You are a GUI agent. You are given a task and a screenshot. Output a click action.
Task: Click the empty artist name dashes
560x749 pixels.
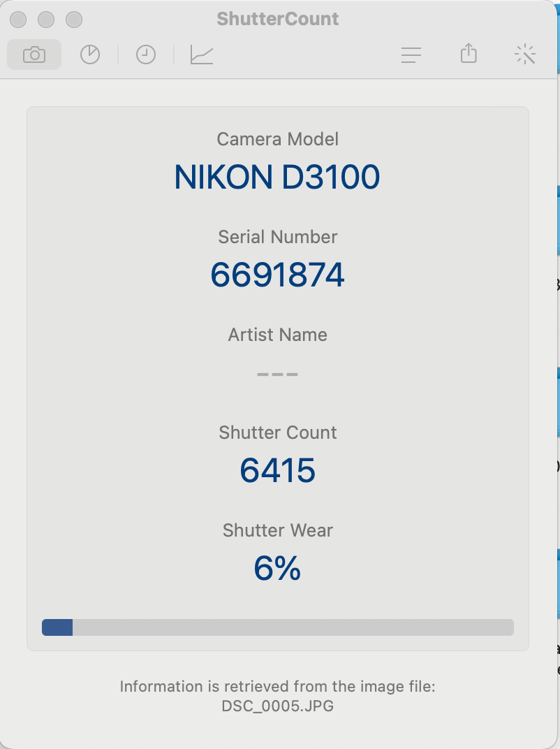(x=277, y=374)
